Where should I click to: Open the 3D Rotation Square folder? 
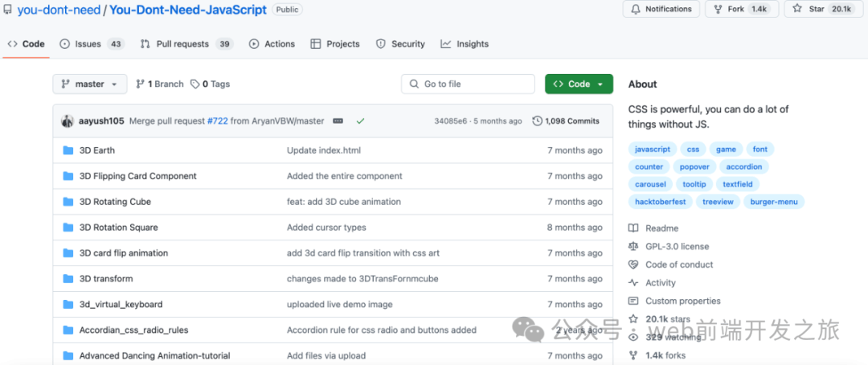tap(118, 227)
